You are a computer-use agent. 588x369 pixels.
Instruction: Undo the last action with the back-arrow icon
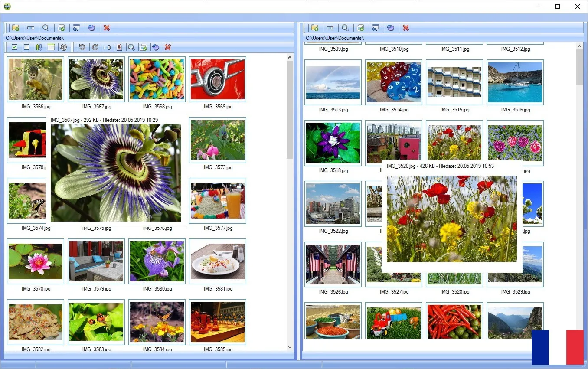tap(82, 47)
